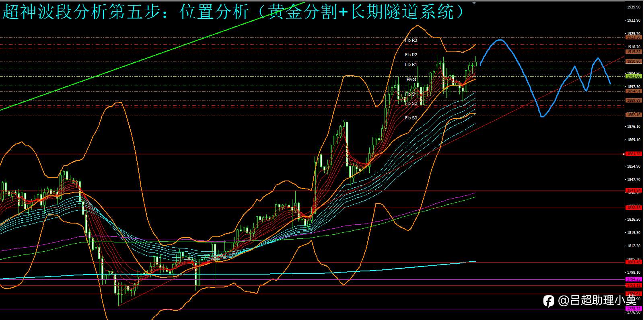Image resolution: width=644 pixels, height=320 pixels.
Task: Click the Fib S2 level label
Action: [x=411, y=103]
